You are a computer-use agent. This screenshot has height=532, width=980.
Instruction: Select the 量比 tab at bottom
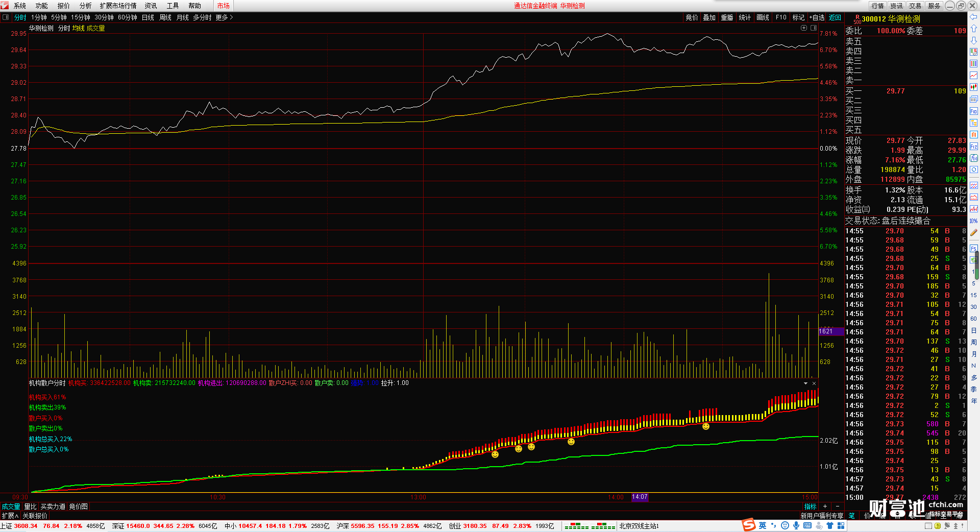(x=31, y=506)
